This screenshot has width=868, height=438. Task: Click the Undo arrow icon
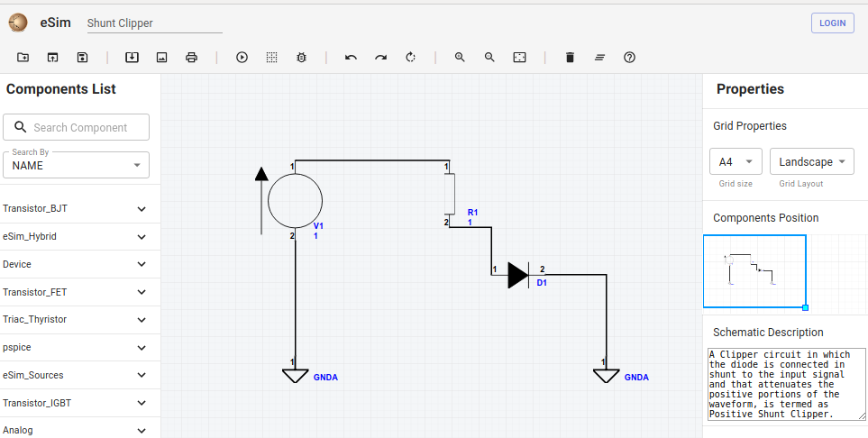pyautogui.click(x=351, y=57)
